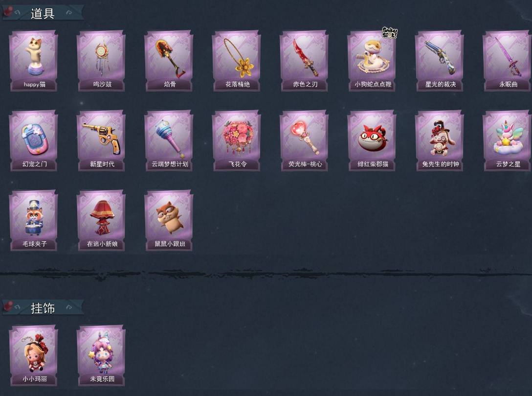Image resolution: width=532 pixels, height=396 pixels.
Task: Select the happy猫 item card
Action: pyautogui.click(x=34, y=61)
